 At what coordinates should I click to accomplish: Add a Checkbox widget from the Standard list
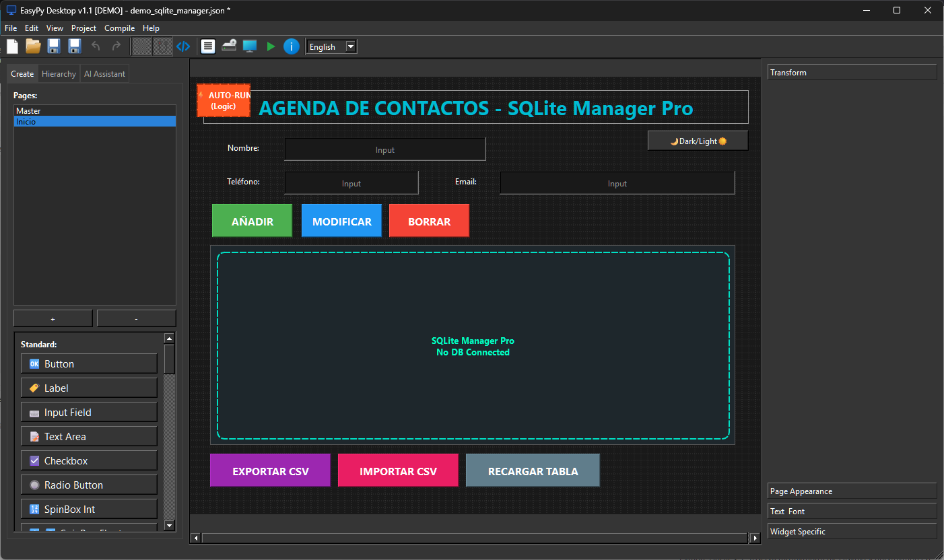click(89, 460)
